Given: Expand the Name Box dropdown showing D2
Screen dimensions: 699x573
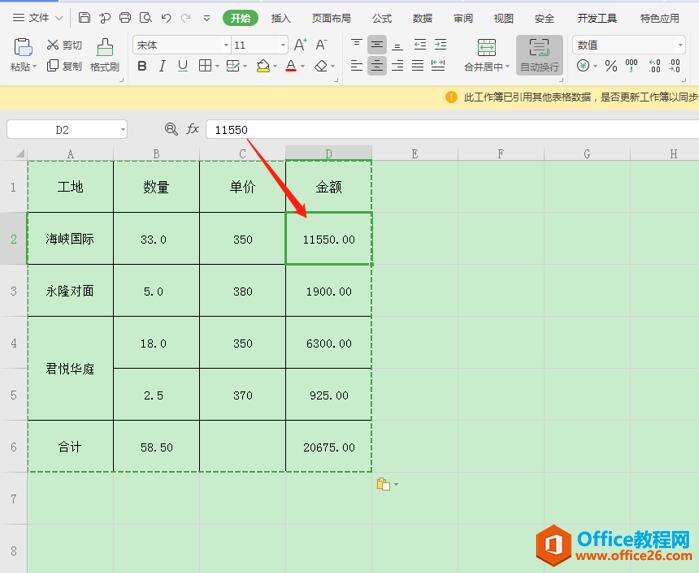Looking at the screenshot, I should pos(122,130).
